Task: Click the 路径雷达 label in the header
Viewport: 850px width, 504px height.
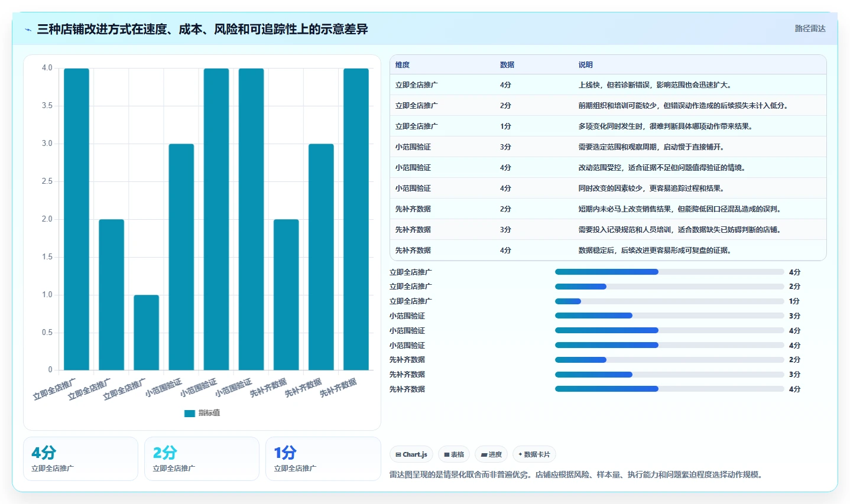Action: [x=810, y=28]
